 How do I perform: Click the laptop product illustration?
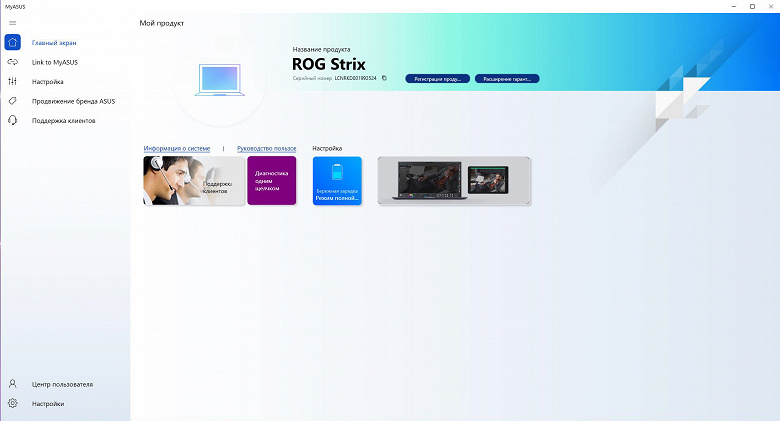tap(219, 80)
